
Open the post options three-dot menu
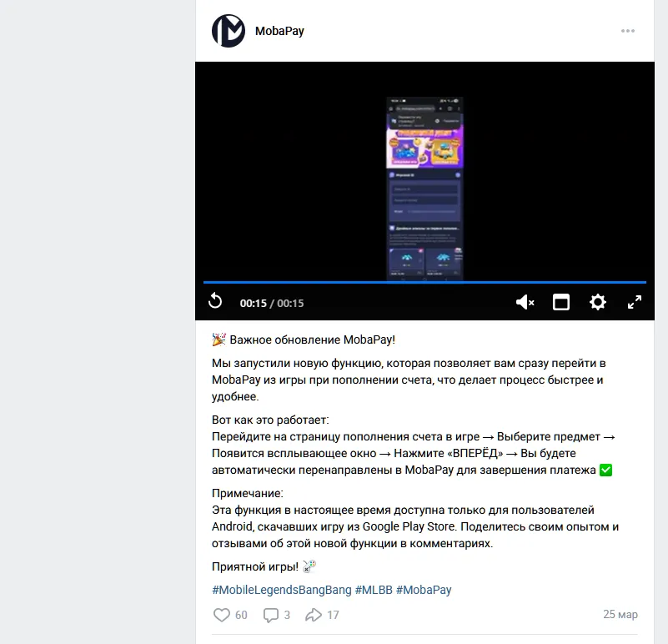click(627, 31)
